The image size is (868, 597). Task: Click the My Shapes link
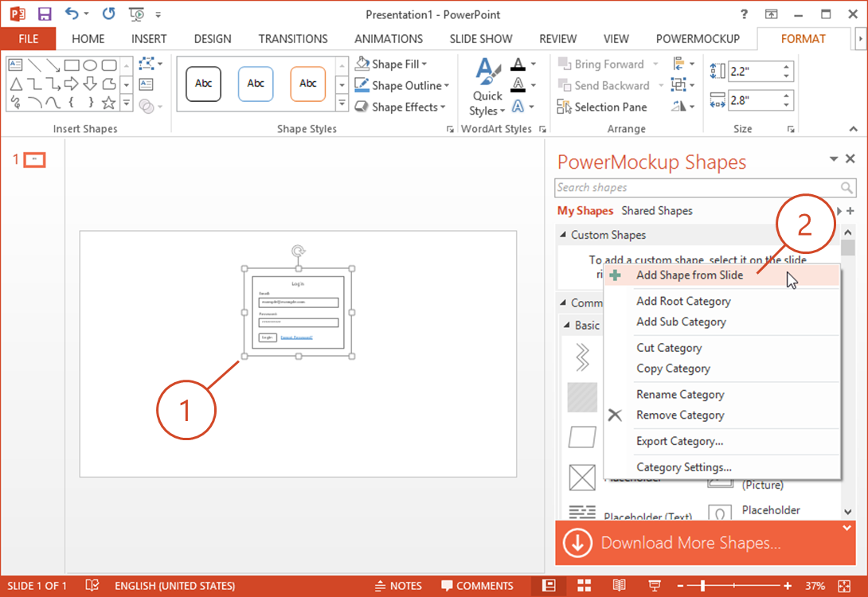click(585, 211)
